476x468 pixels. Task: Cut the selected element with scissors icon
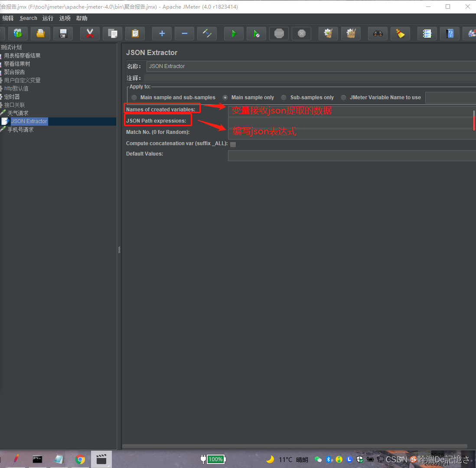(x=90, y=33)
